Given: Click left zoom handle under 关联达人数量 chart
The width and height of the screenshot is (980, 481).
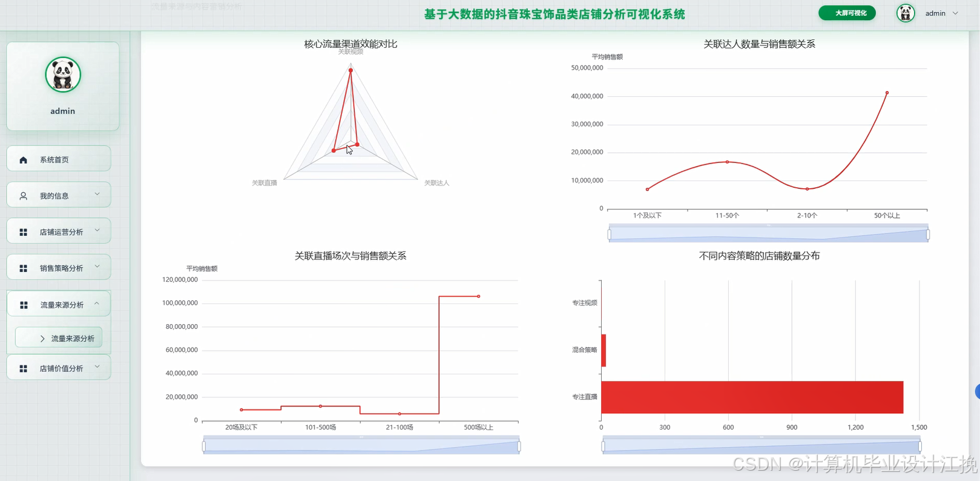Looking at the screenshot, I should 609,234.
